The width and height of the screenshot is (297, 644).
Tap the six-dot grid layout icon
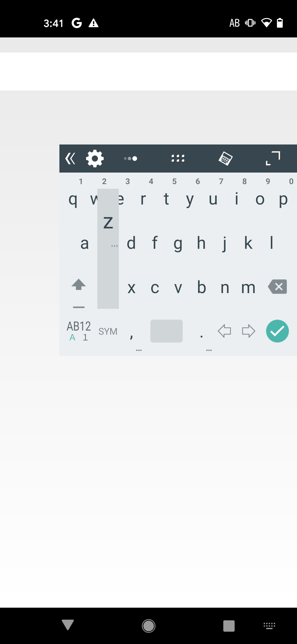[x=178, y=158]
